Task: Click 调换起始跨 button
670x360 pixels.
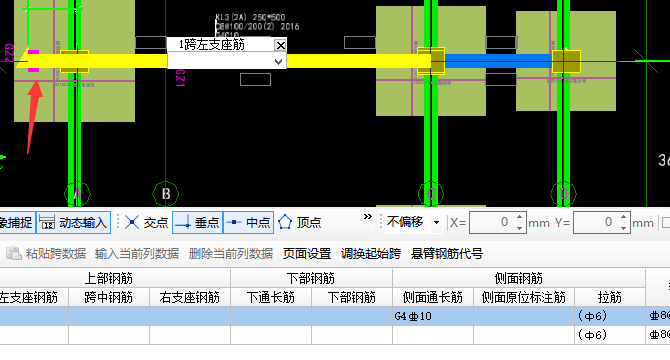Action: pyautogui.click(x=371, y=254)
